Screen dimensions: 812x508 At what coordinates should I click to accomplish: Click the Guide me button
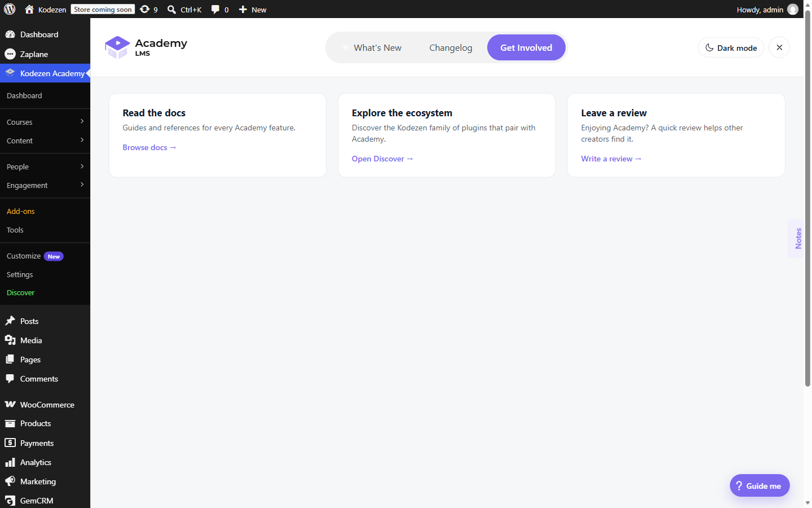(x=760, y=485)
